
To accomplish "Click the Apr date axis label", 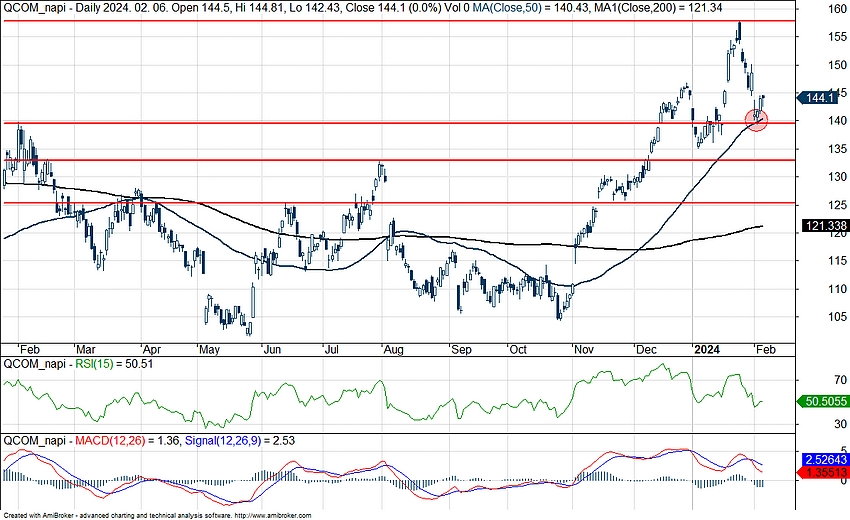I will point(153,350).
